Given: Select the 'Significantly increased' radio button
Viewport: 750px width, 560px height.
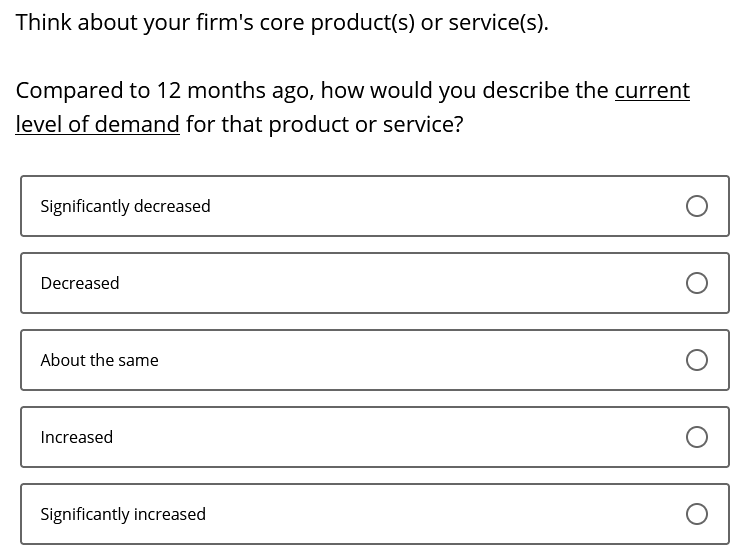Looking at the screenshot, I should coord(696,514).
